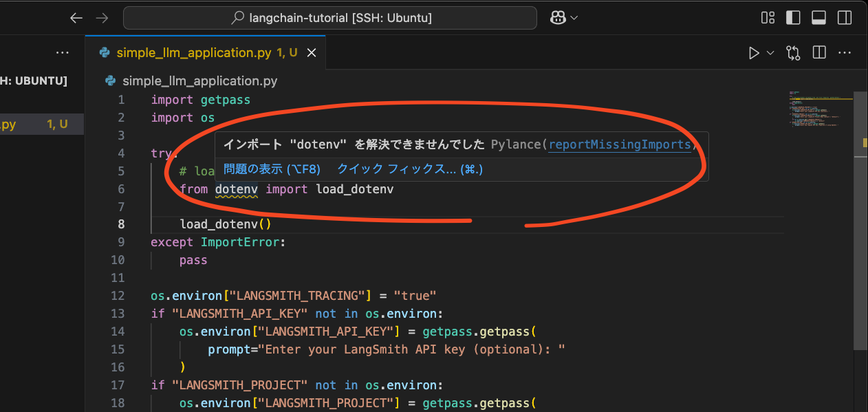868x412 pixels.
Task: Click the underlined dotenv on line 6
Action: [x=236, y=189]
